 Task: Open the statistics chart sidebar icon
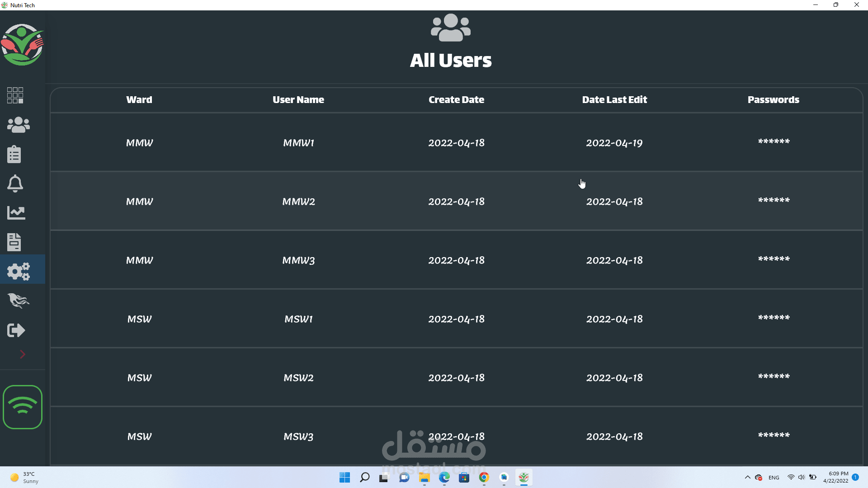click(x=16, y=213)
